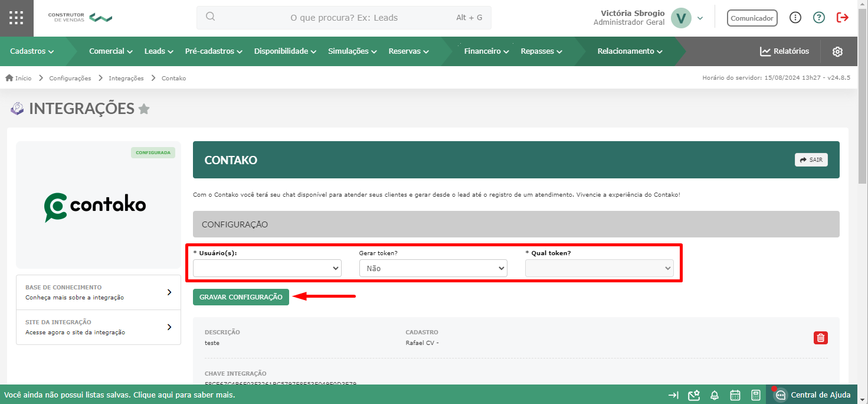This screenshot has width=868, height=404.
Task: Expand the Comercial menu
Action: coord(111,51)
